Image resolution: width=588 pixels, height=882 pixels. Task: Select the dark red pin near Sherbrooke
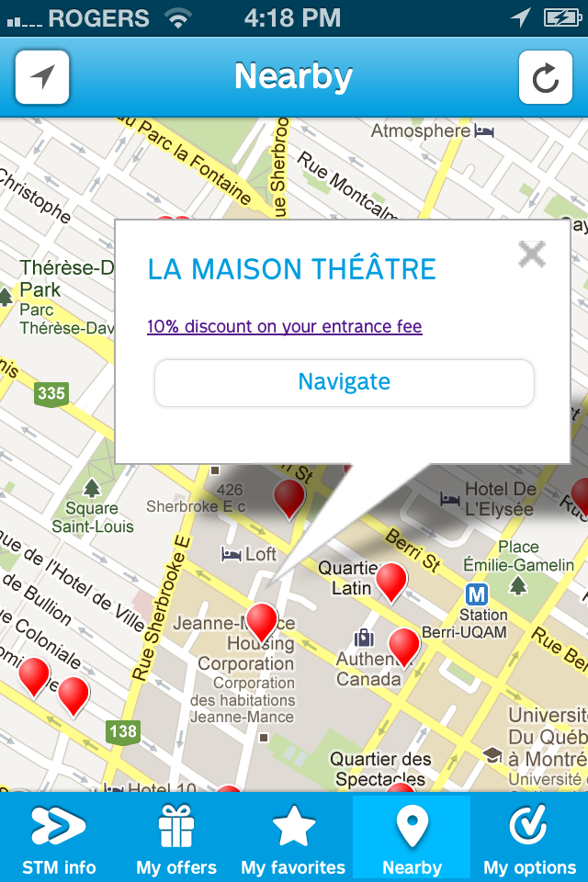pos(289,498)
